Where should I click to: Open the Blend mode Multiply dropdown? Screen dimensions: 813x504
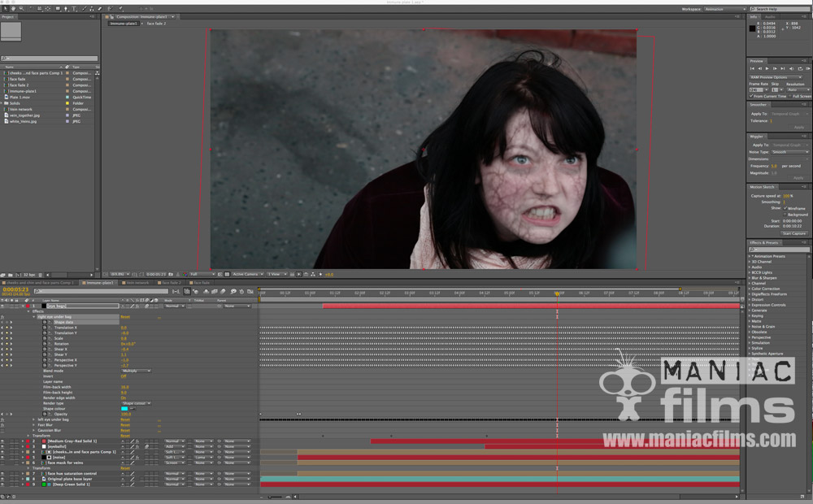[x=137, y=371]
